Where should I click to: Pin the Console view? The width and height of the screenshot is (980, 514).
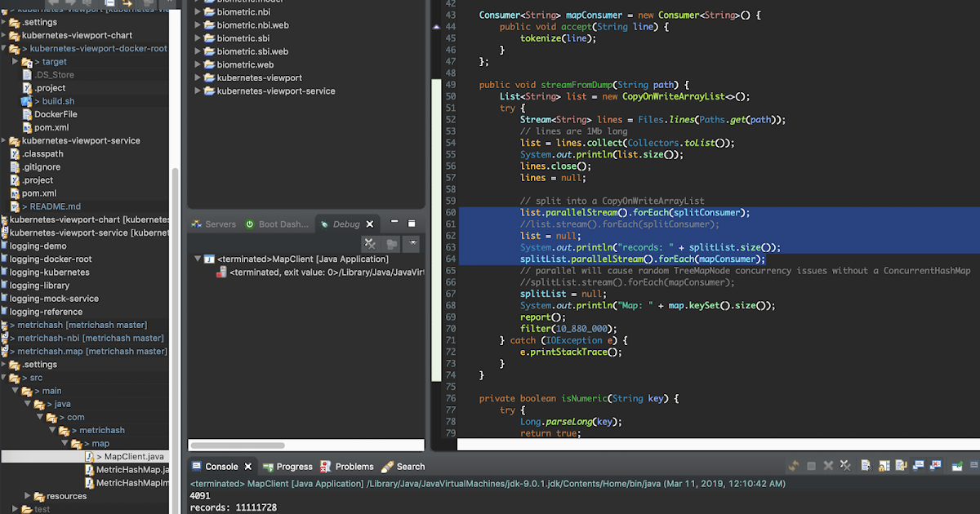click(957, 466)
